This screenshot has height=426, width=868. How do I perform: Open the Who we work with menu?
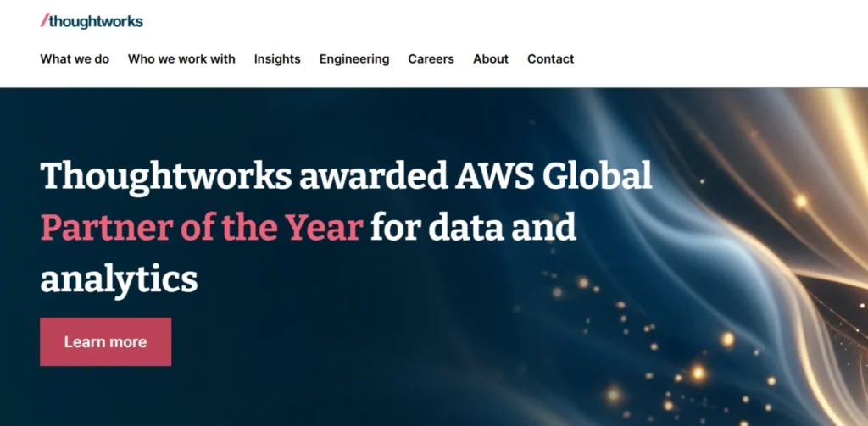pos(181,59)
